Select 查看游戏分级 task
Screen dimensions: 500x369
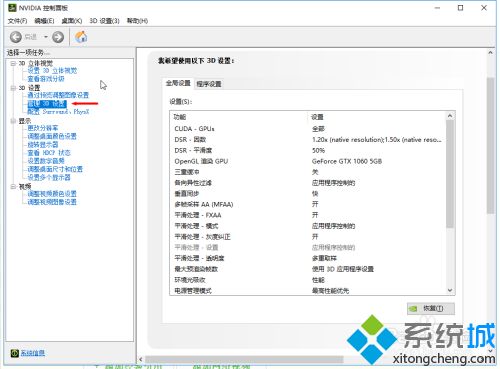(x=46, y=79)
